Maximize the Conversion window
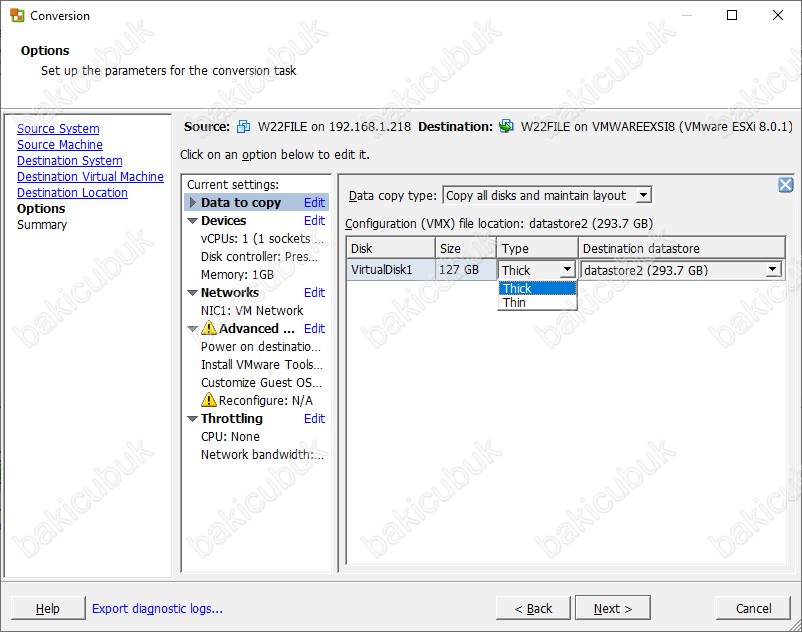802x632 pixels. coord(732,15)
